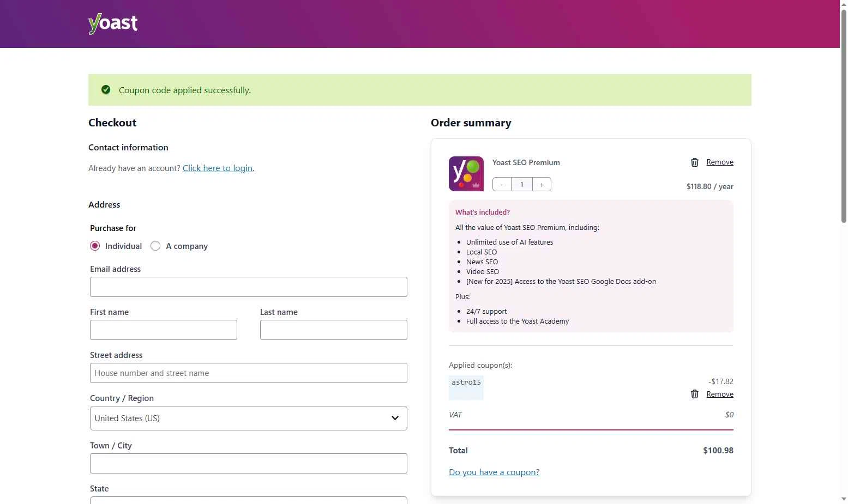Click the scrollbar down arrow

click(844, 499)
